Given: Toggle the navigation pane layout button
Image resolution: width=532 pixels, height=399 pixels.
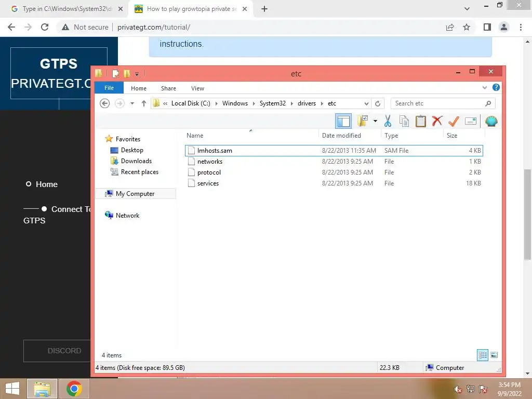Looking at the screenshot, I should tap(343, 121).
